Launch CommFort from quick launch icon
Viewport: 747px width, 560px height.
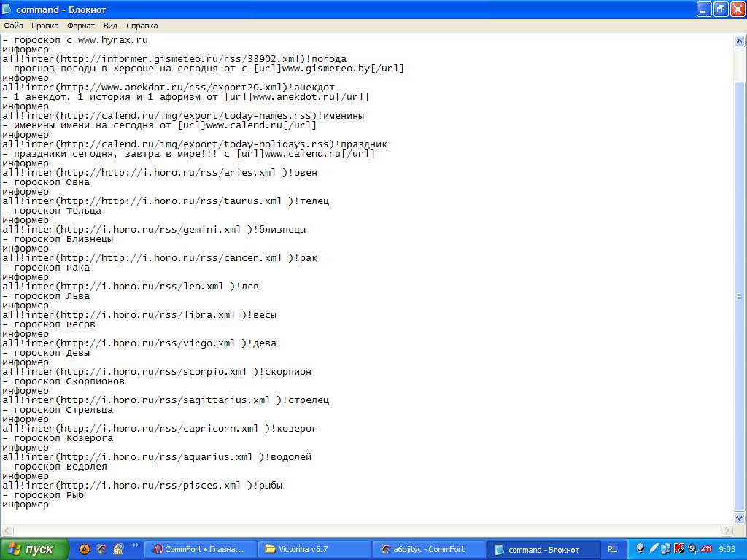click(102, 549)
